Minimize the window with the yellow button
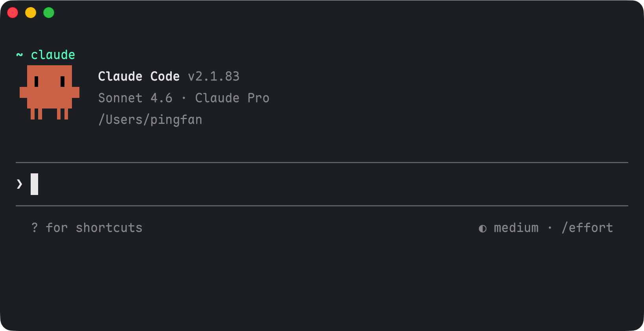The width and height of the screenshot is (644, 331). point(31,13)
